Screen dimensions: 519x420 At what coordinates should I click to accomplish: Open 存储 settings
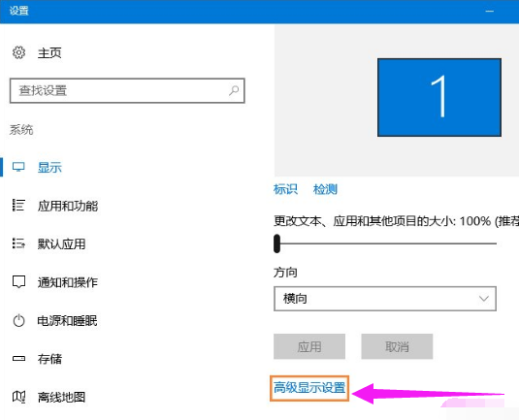49,359
